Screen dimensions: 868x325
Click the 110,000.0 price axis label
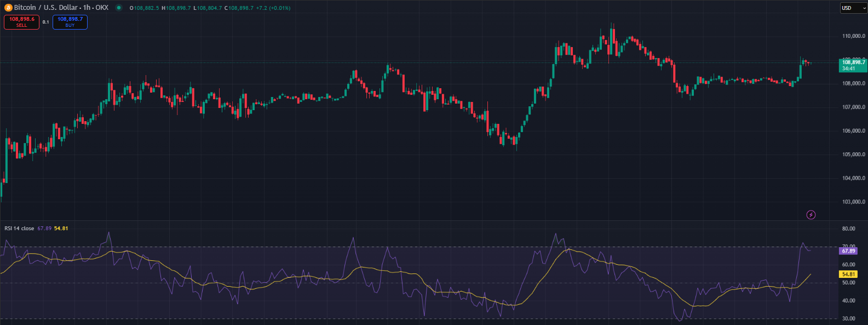[x=853, y=36]
